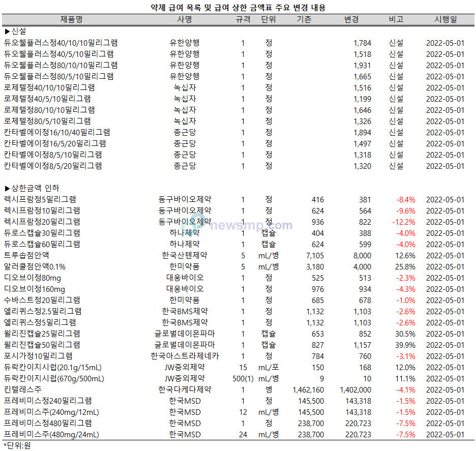Viewport: 476px width, 451px height.
Task: Click price 1,894 for 칸타벨에이정16/10/40
Action: click(362, 133)
